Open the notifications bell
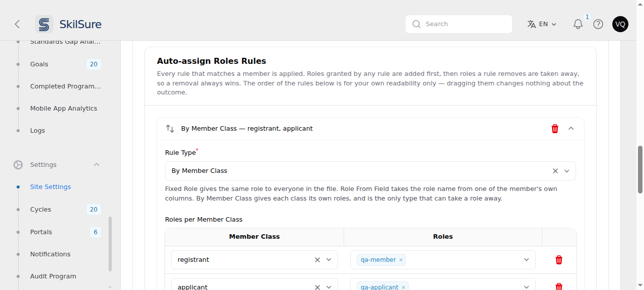The width and height of the screenshot is (644, 290). click(x=578, y=24)
